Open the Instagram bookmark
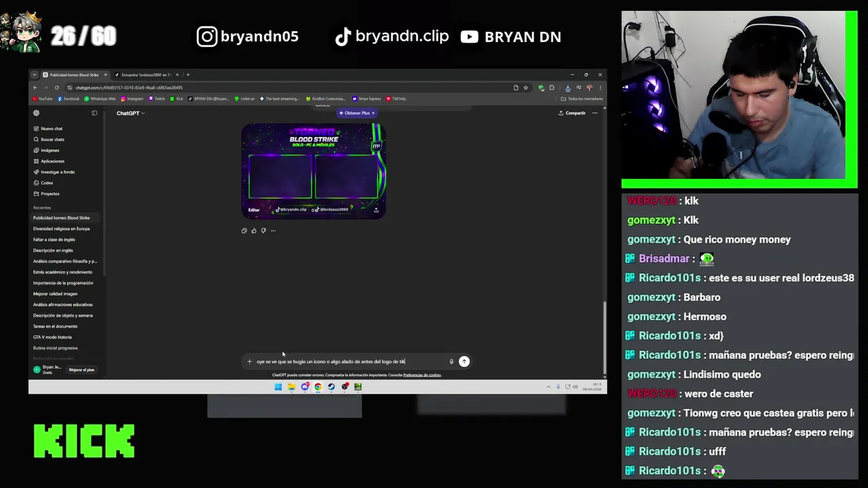Screen dimensions: 868x488 pyautogui.click(x=132, y=99)
